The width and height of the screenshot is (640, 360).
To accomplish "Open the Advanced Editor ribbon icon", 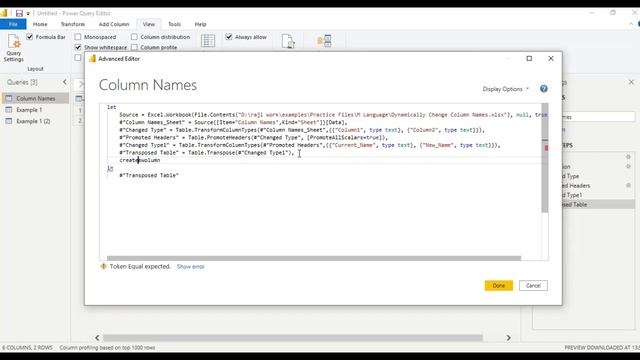I will pyautogui.click(x=288, y=41).
